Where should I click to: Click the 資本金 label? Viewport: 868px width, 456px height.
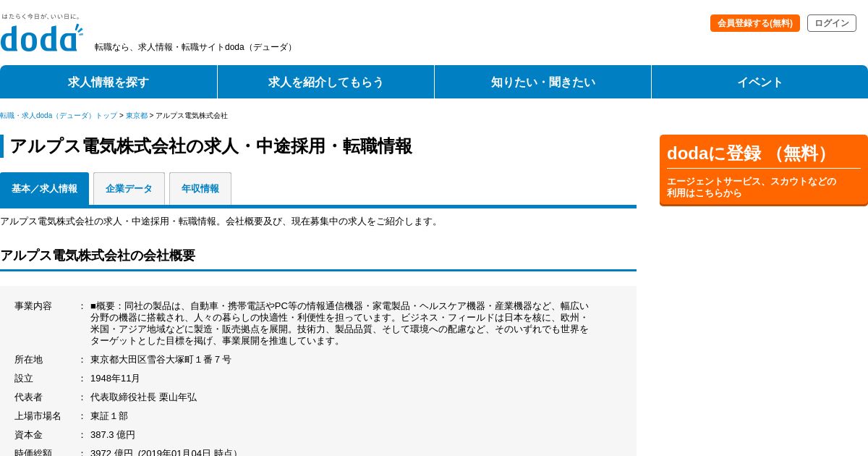coord(28,435)
